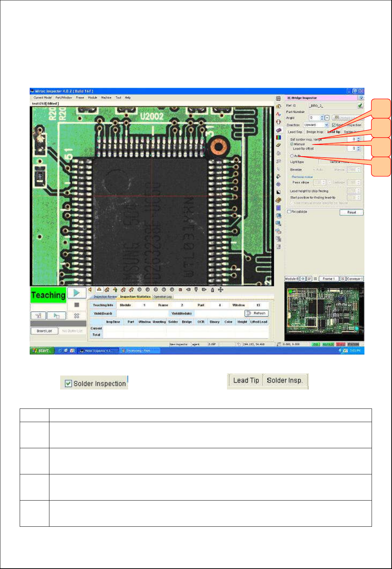This screenshot has height=569, width=392.
Task: Click the PCB overview thumbnail map
Action: 324,311
